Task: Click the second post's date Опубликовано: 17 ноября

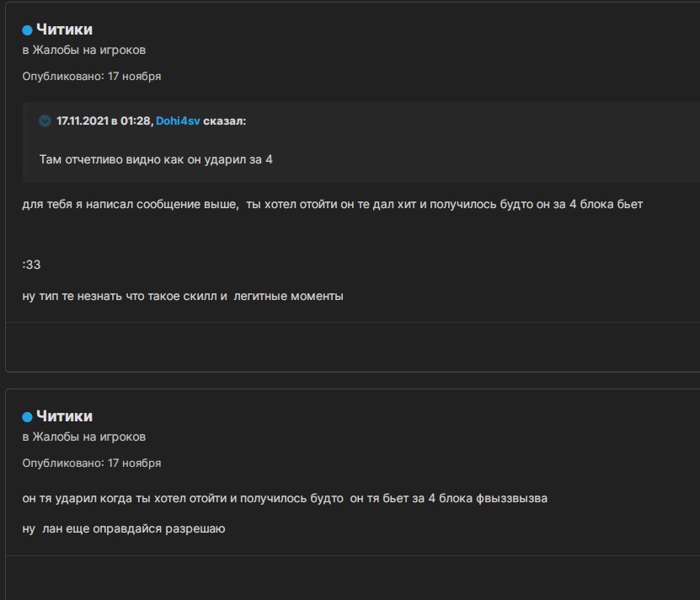Action: 91,463
